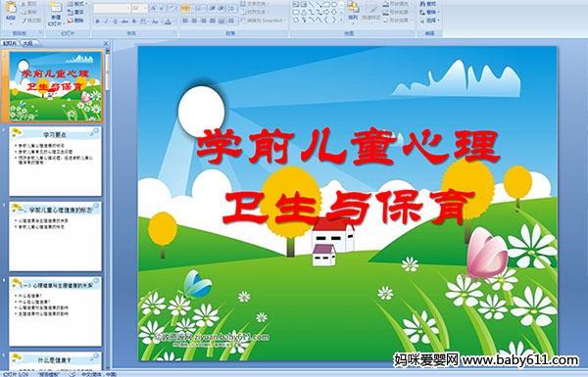Toggle align text left

[x=185, y=21]
